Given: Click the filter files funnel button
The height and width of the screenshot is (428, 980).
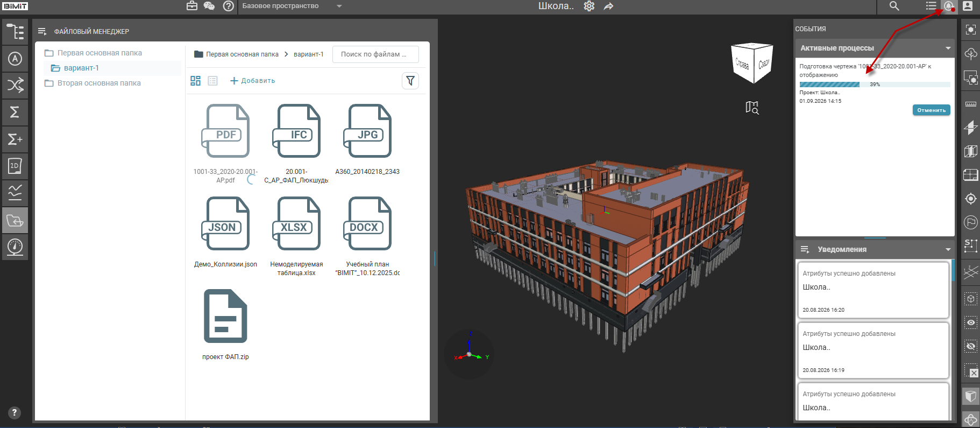Looking at the screenshot, I should 410,81.
